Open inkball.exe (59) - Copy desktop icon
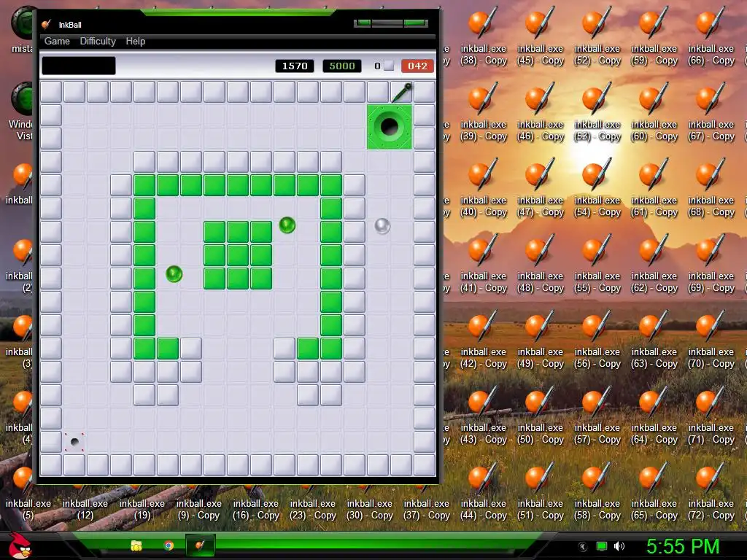Viewport: 747px width, 560px height. [x=654, y=37]
